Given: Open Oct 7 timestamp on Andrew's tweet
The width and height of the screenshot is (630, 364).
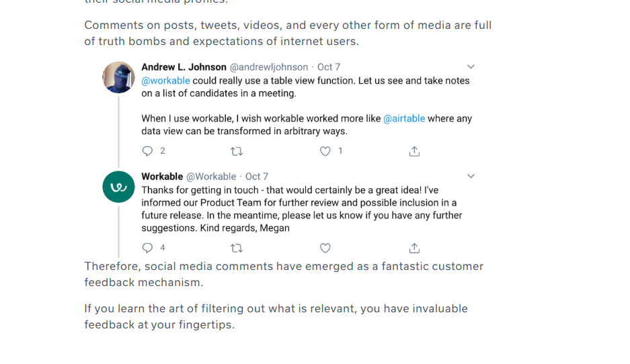Looking at the screenshot, I should pos(329,67).
